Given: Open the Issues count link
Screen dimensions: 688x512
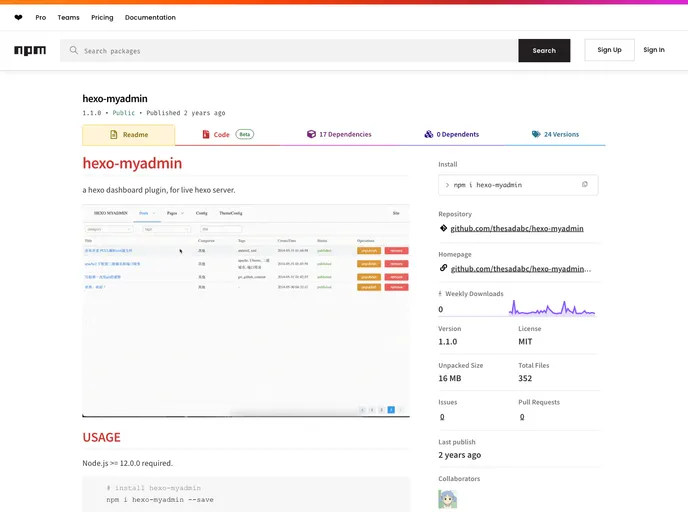Looking at the screenshot, I should click(x=442, y=416).
